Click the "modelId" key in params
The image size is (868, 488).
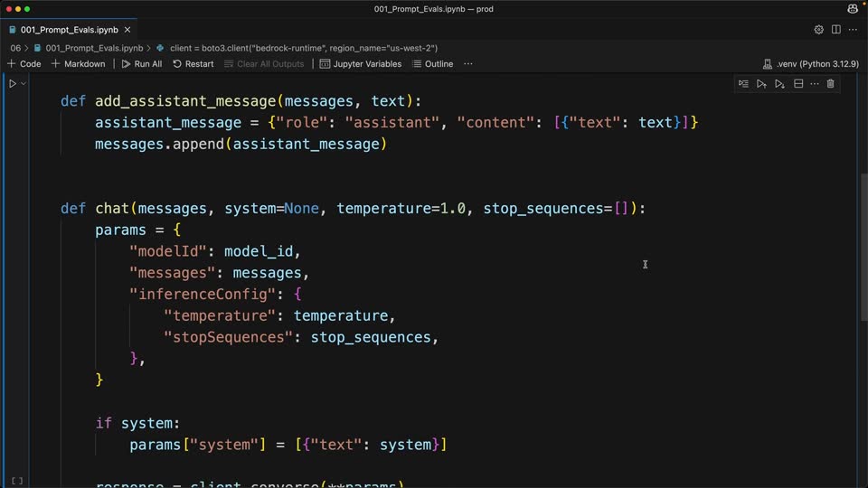pyautogui.click(x=168, y=252)
